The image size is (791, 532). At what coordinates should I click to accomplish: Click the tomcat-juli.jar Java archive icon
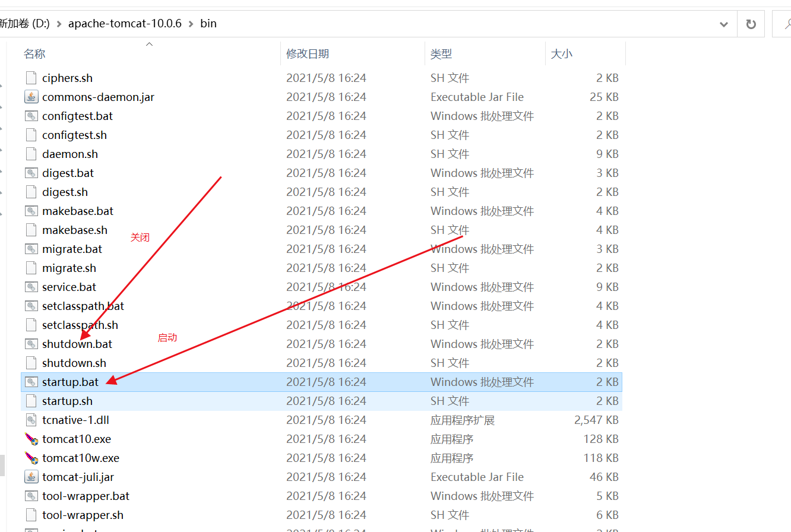31,477
